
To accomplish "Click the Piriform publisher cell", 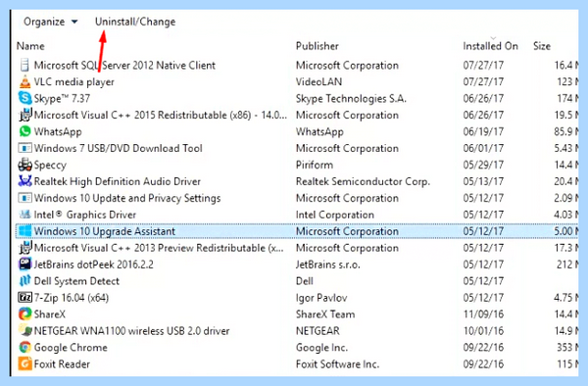I will [x=315, y=165].
